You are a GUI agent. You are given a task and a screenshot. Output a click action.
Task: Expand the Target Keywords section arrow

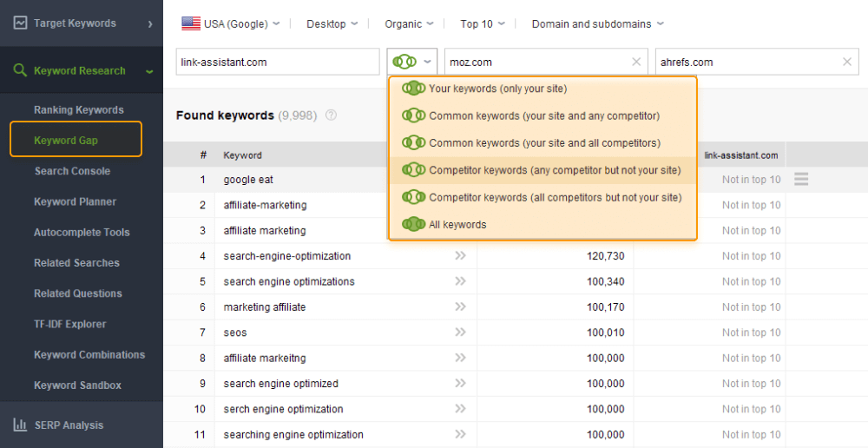tap(150, 23)
